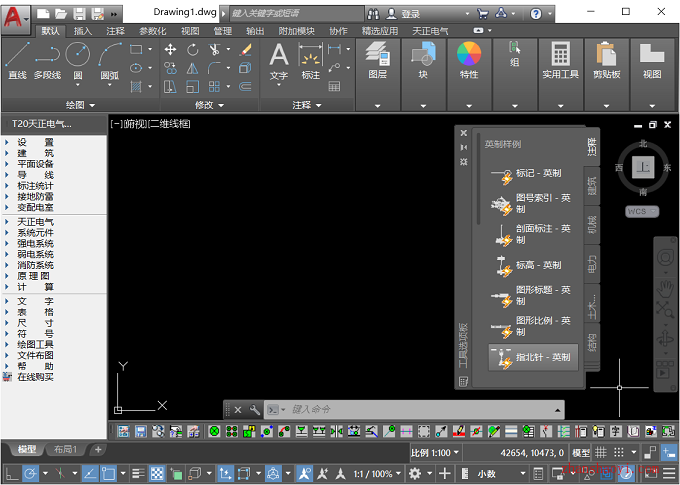
Task: Open the WCS coordinate system dropdown
Action: (642, 211)
